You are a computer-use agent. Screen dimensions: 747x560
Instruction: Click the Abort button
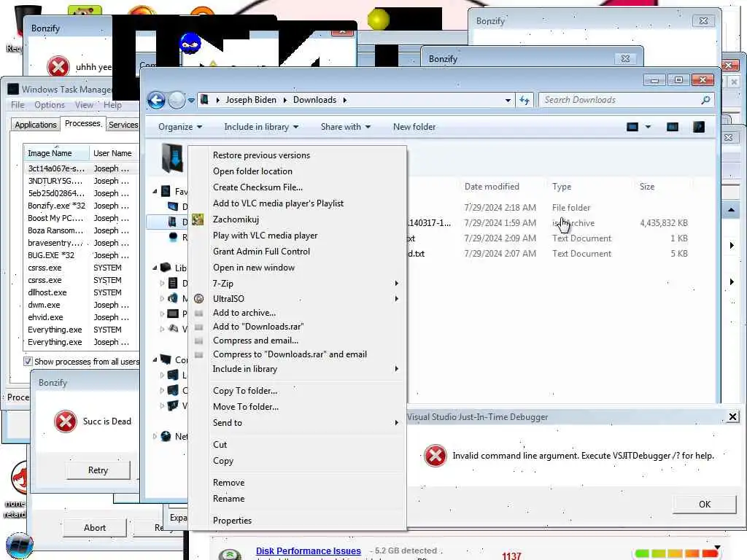[x=95, y=528]
